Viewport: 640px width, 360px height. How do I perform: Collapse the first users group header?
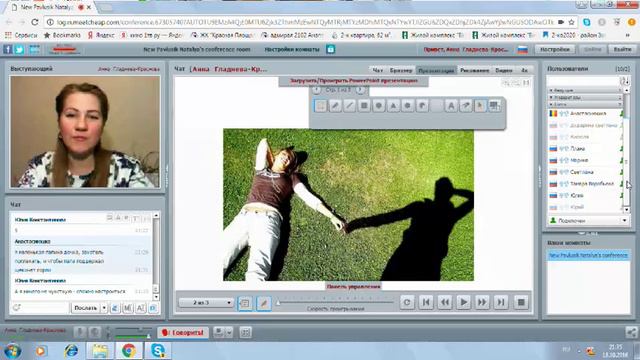[x=585, y=90]
